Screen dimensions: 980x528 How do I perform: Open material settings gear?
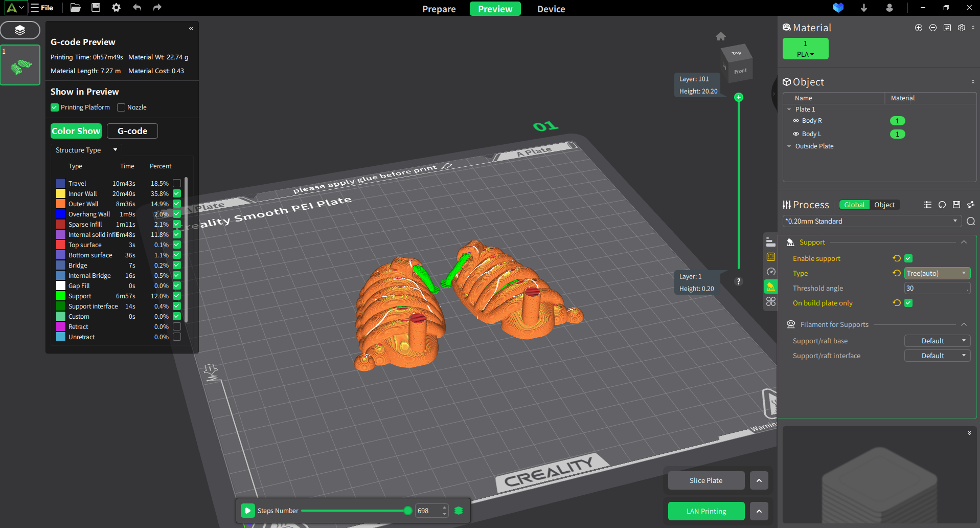pos(962,28)
